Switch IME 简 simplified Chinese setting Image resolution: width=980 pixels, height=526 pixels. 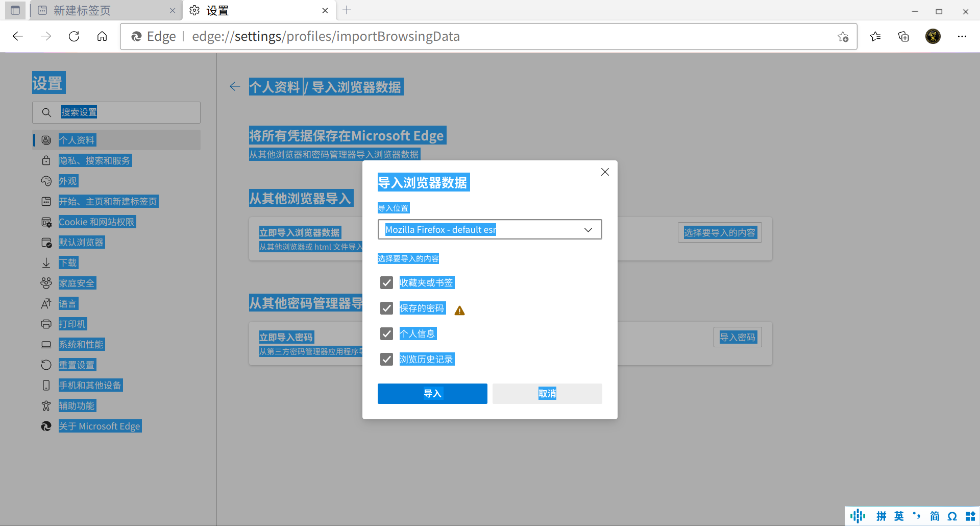click(x=935, y=516)
